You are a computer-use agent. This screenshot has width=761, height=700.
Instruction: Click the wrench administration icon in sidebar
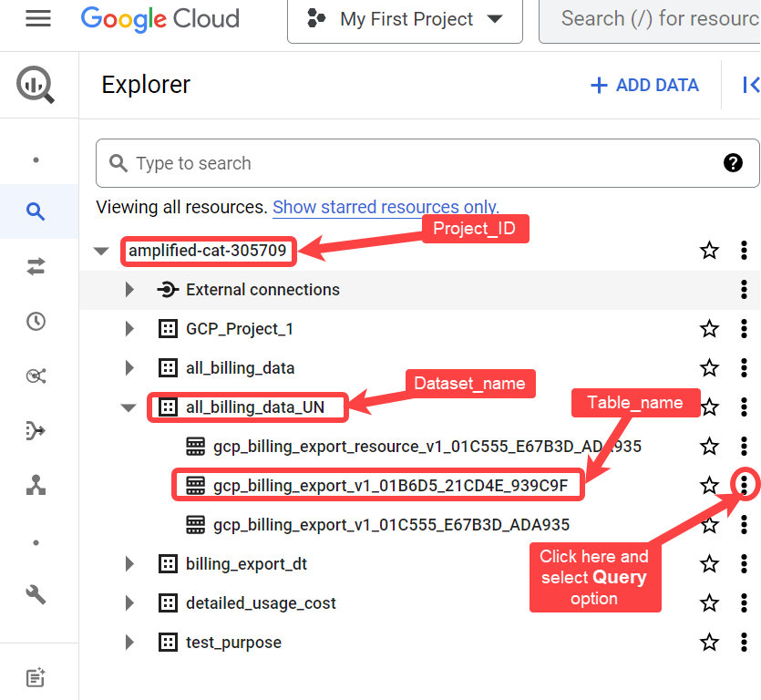[x=36, y=595]
